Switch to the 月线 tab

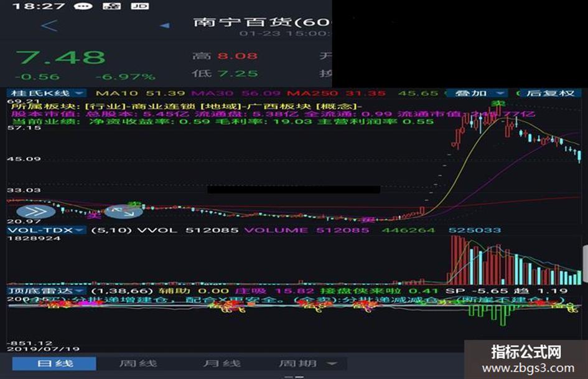222,363
